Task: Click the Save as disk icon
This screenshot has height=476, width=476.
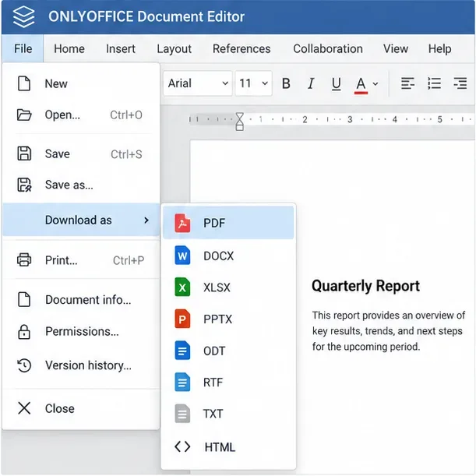Action: (x=24, y=185)
